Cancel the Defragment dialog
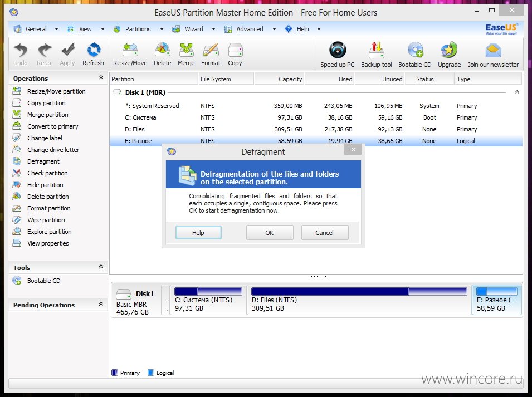532x397 pixels. click(325, 233)
